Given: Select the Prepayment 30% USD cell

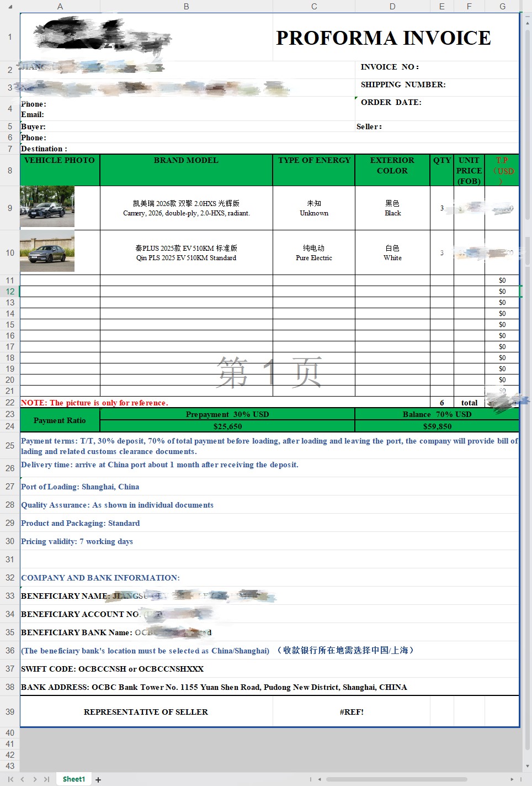Looking at the screenshot, I should click(x=227, y=414).
